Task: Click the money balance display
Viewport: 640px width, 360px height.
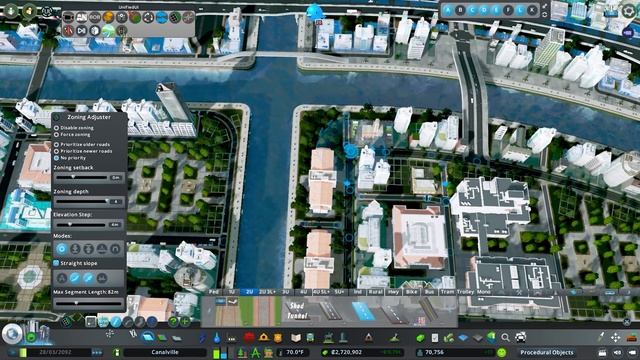Action: pyautogui.click(x=362, y=352)
